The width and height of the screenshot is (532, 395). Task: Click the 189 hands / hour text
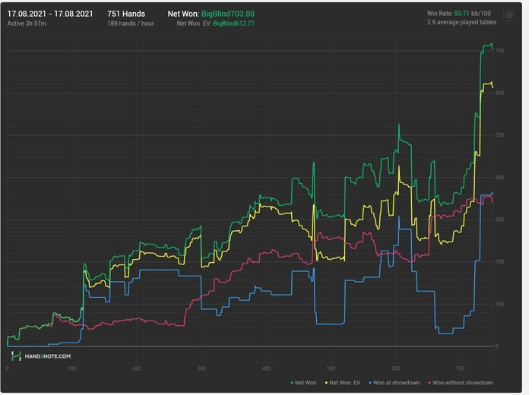(130, 24)
